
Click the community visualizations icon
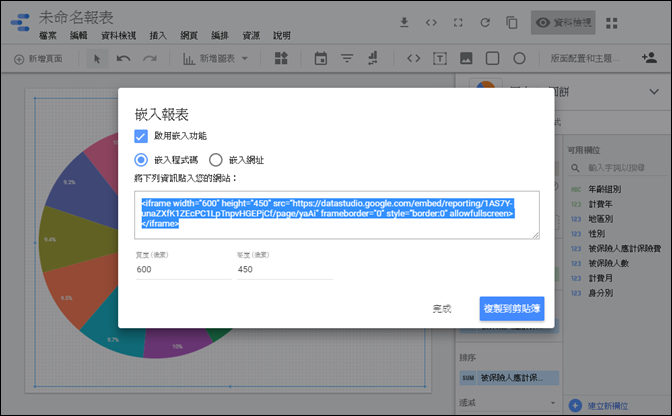click(281, 58)
